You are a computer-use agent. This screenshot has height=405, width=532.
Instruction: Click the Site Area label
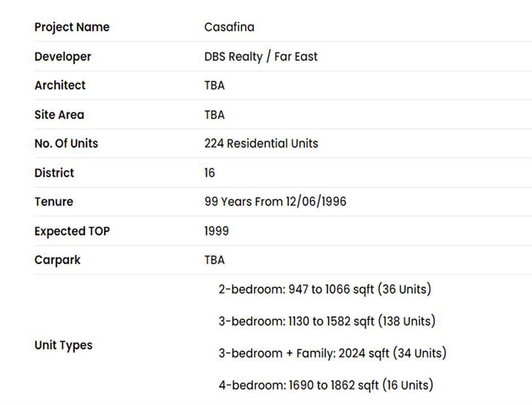tap(59, 115)
